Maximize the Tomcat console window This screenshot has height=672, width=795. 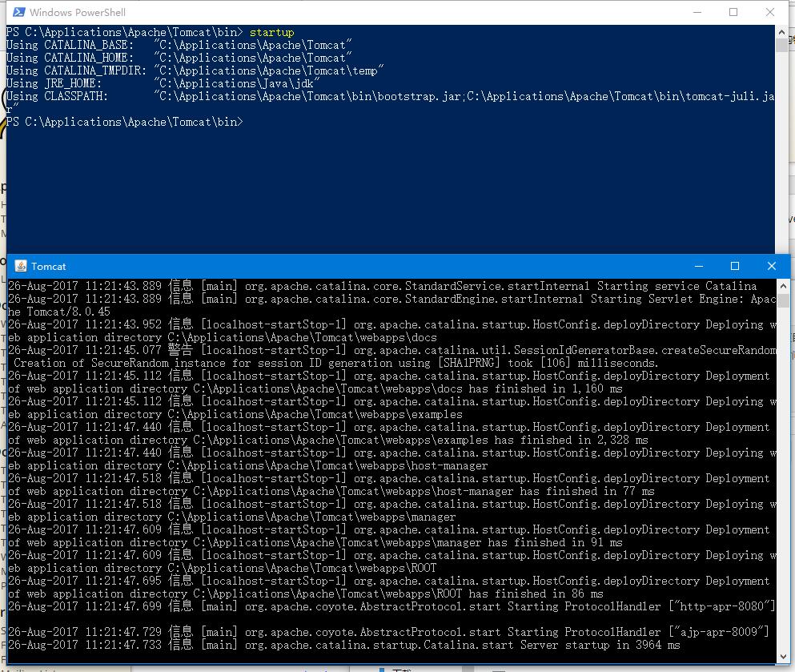(735, 266)
